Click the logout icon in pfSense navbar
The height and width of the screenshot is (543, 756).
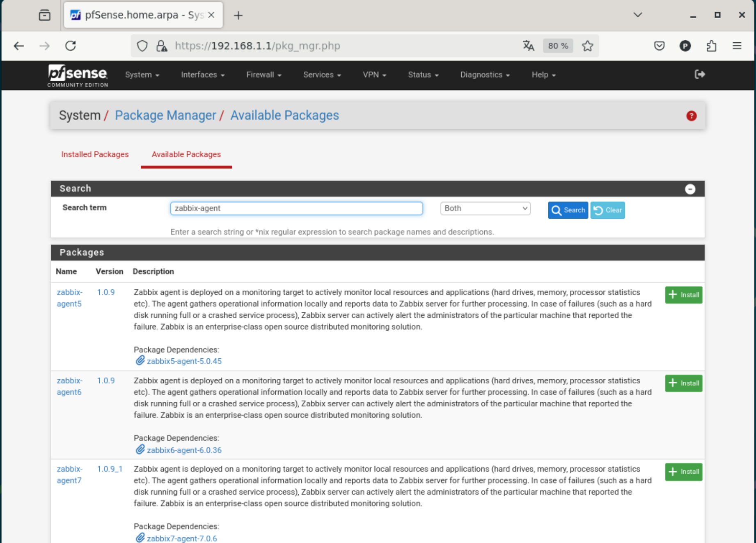tap(700, 74)
